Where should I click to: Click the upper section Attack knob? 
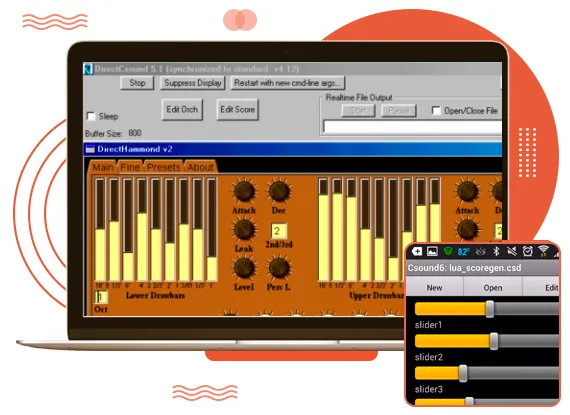tap(467, 191)
